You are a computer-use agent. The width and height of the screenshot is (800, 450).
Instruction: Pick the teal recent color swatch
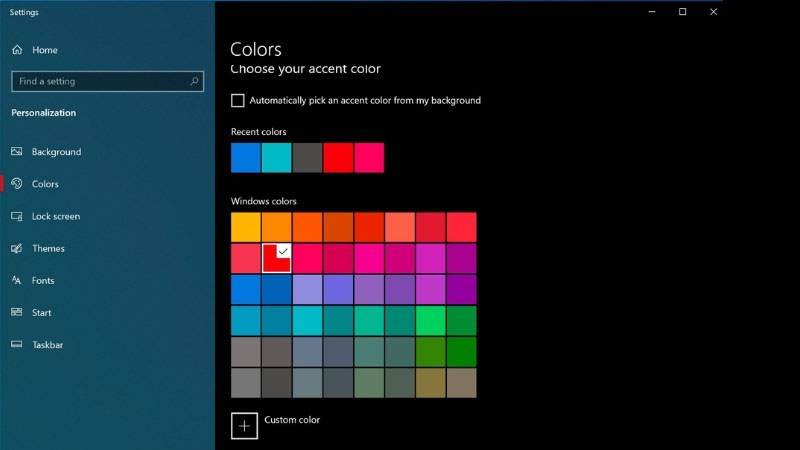[x=277, y=158]
